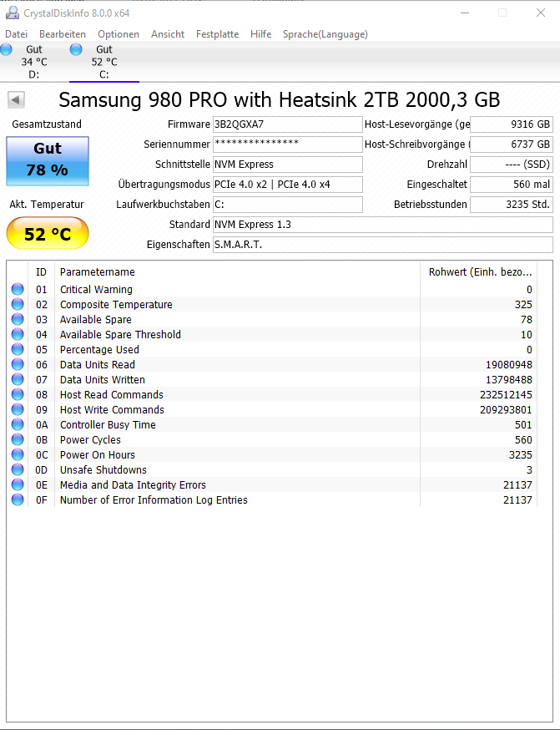Select the Controller Busy Time parameter name
The width and height of the screenshot is (560, 730).
click(x=108, y=424)
